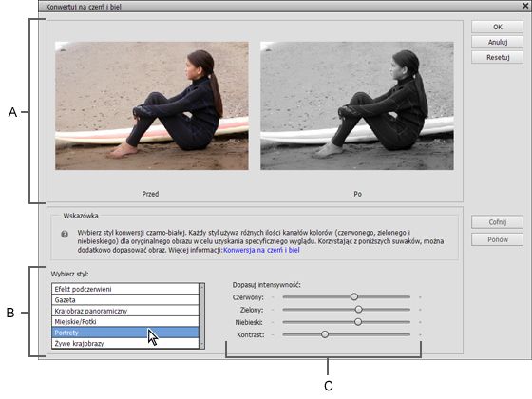Click the Po preview image
The height and width of the screenshot is (399, 532).
357,105
